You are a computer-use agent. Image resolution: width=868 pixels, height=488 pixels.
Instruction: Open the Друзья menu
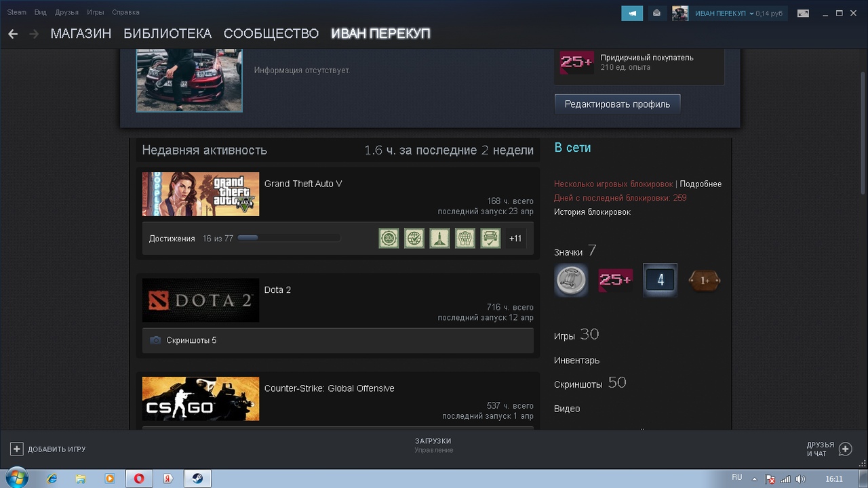tap(66, 12)
